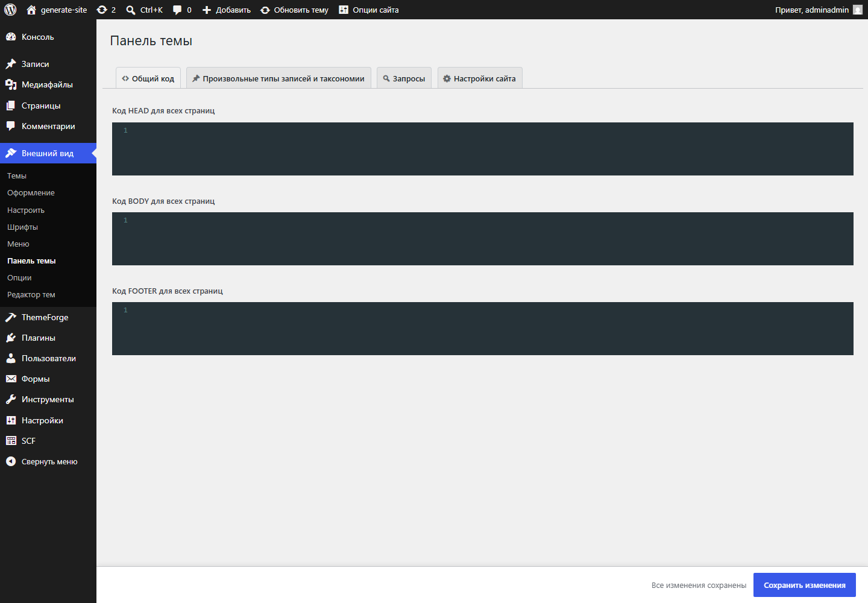Open the Настроить submenu link
This screenshot has height=603, width=868.
click(26, 210)
